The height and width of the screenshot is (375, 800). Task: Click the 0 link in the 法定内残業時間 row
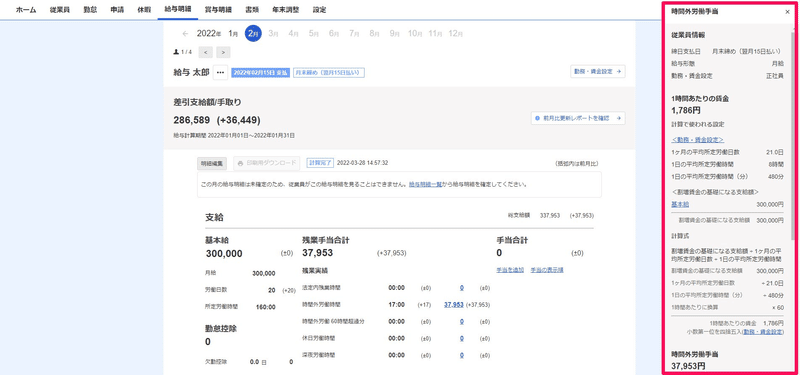pos(461,288)
